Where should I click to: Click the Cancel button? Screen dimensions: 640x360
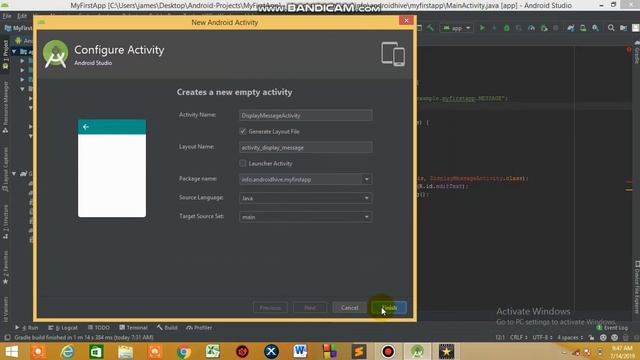click(x=349, y=307)
